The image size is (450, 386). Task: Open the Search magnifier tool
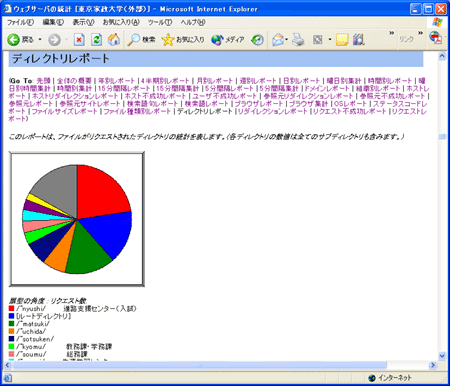click(141, 40)
